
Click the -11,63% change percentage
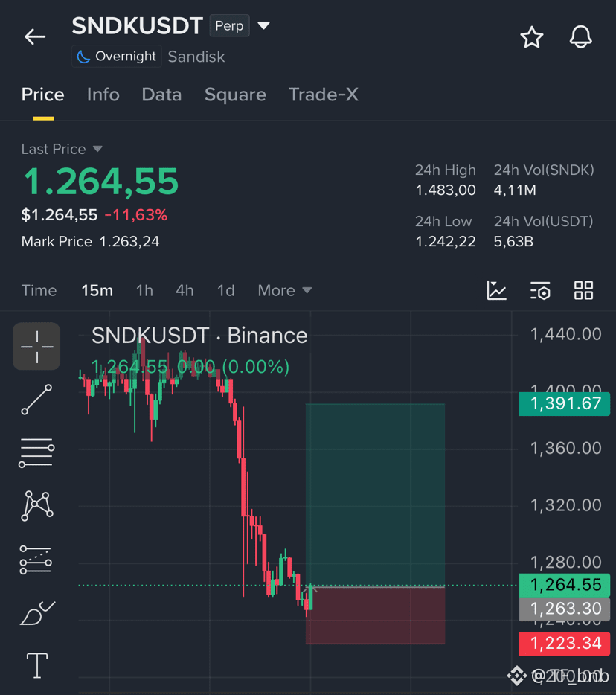(136, 215)
